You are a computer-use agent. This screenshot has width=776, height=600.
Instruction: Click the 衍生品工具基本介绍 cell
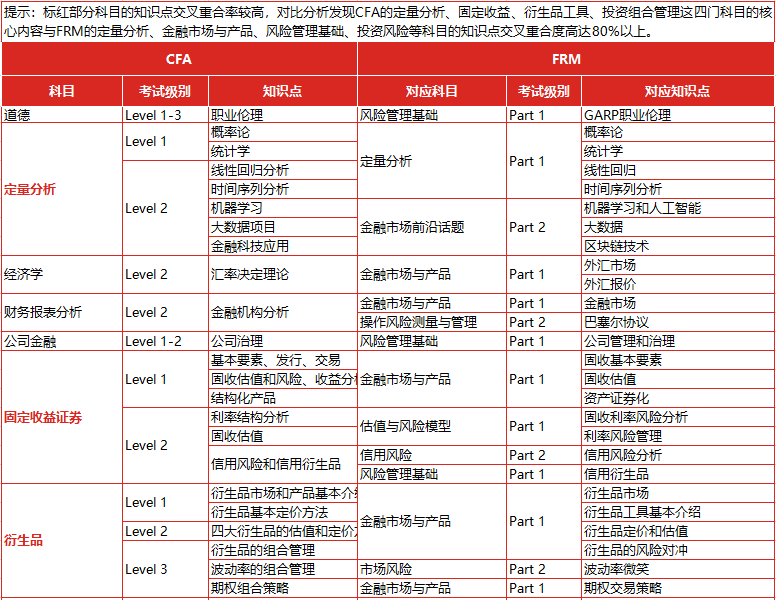tap(678, 512)
